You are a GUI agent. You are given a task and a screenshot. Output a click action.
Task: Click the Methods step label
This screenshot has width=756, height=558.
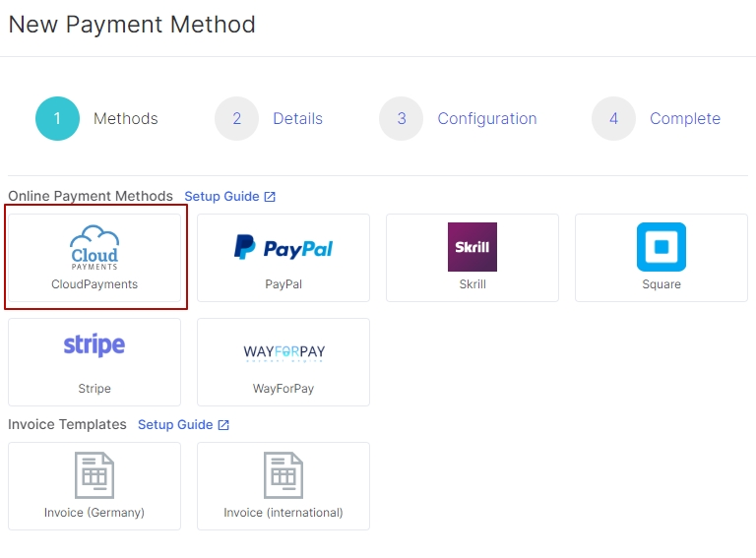tap(125, 119)
